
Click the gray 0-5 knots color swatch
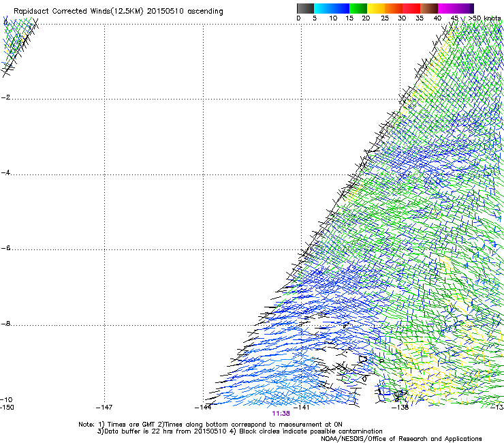[x=305, y=8]
